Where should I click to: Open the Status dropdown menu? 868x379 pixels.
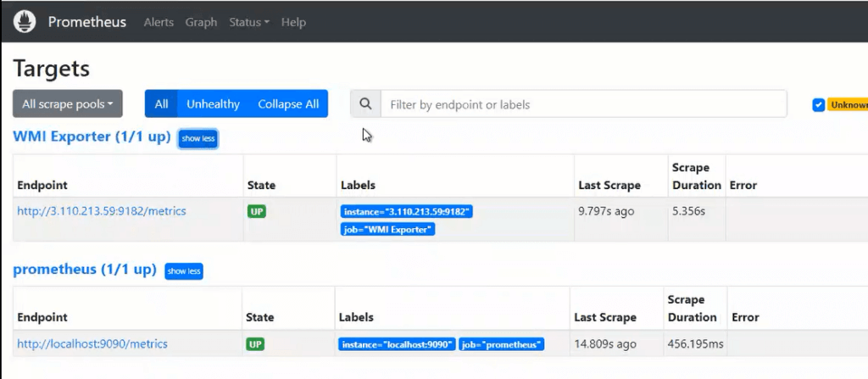coord(249,22)
